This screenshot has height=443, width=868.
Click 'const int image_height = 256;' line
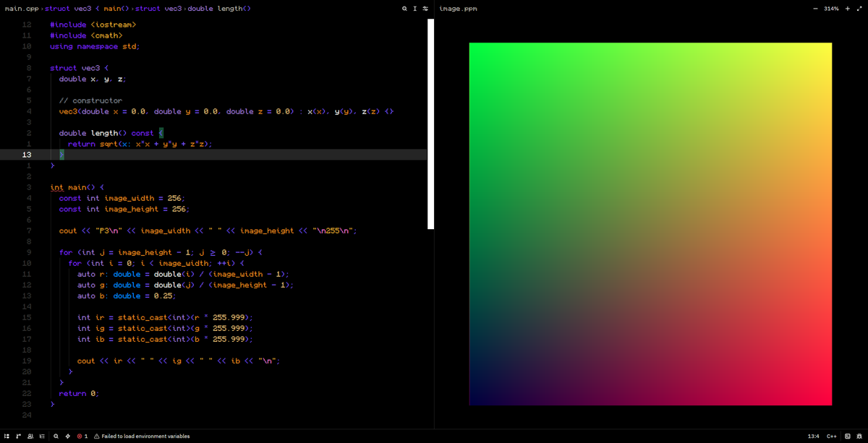click(124, 209)
